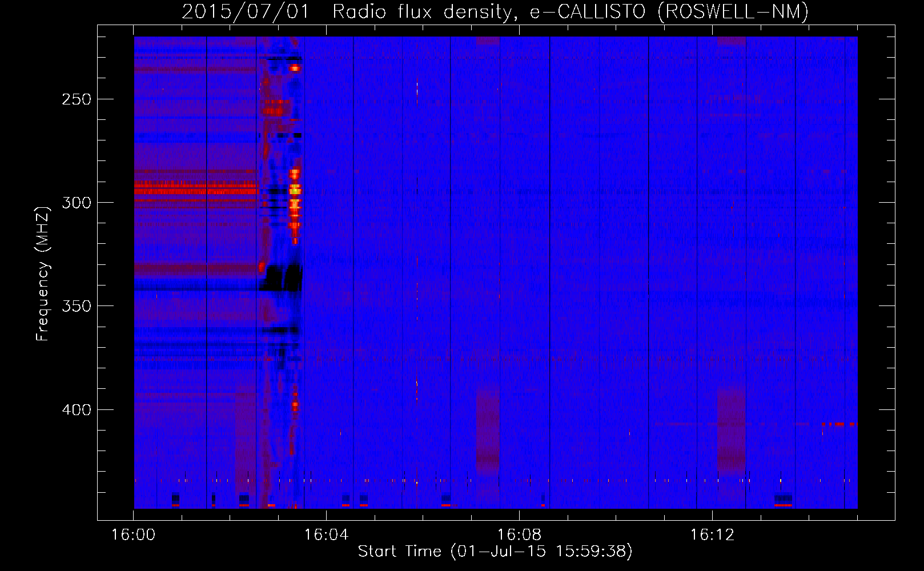This screenshot has height=571, width=924.
Task: Choose the 16:12 time tick label
Action: (713, 534)
